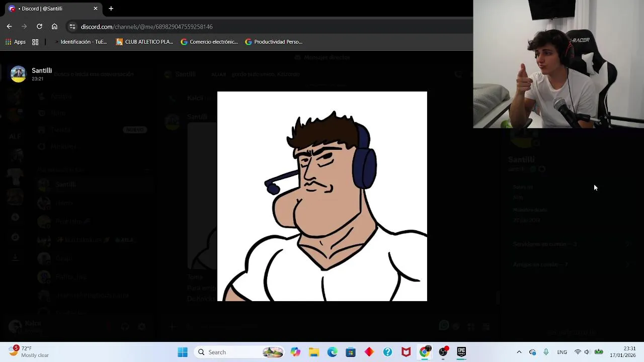644x362 pixels.
Task: View site information for discord.com
Action: coord(72,27)
